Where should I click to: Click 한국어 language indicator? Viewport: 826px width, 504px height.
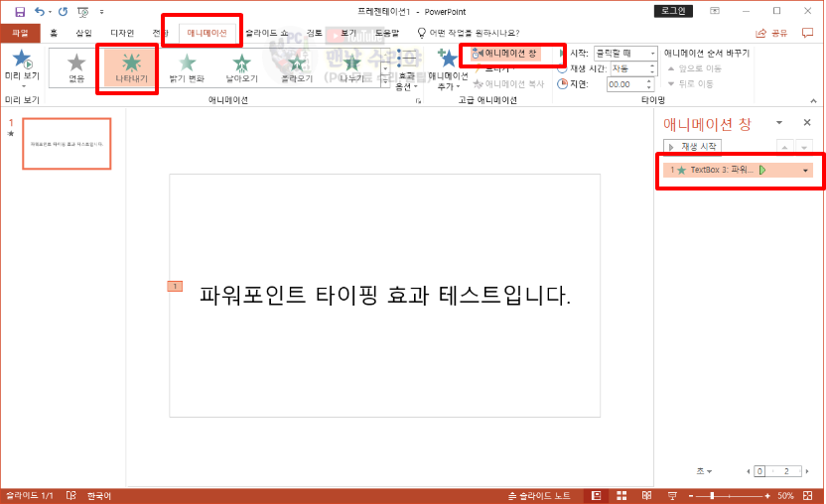click(99, 496)
